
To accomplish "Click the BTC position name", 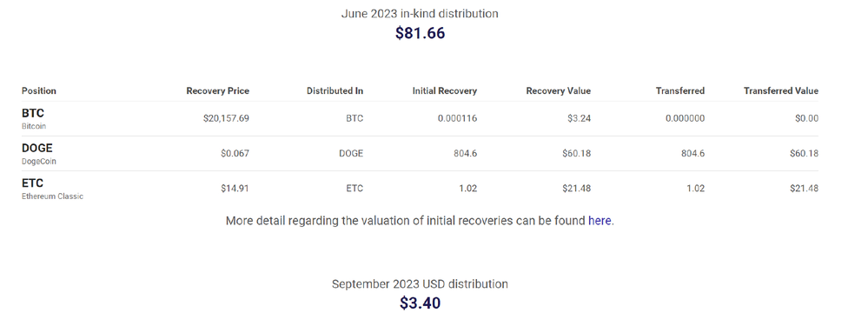I will tap(33, 113).
